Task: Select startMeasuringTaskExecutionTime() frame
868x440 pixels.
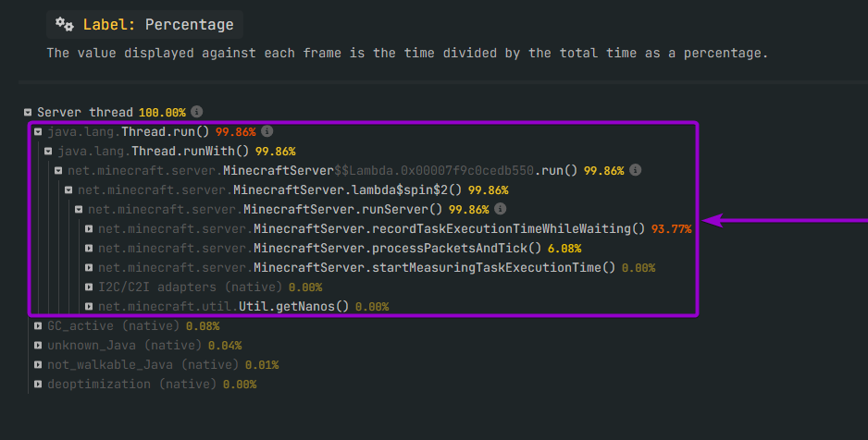Action: 356,267
